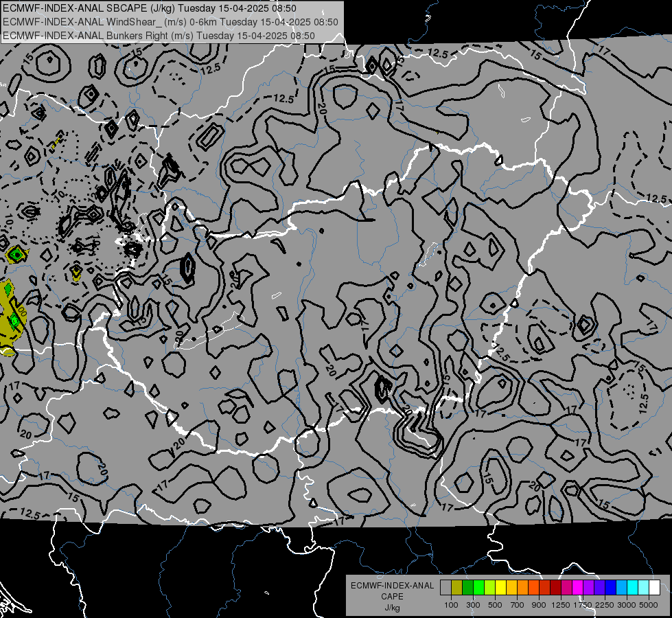Select the Bunkers Right (m/s) title line
This screenshot has width=672, height=618.
159,36
